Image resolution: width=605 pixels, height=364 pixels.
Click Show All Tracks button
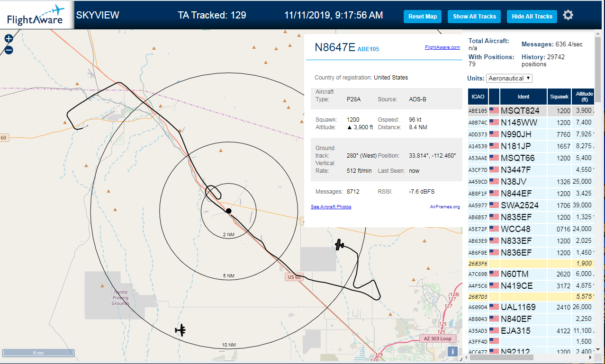pos(474,17)
